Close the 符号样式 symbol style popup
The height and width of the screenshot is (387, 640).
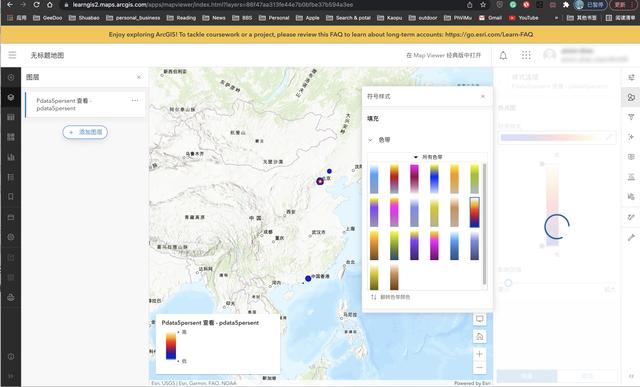click(x=483, y=96)
